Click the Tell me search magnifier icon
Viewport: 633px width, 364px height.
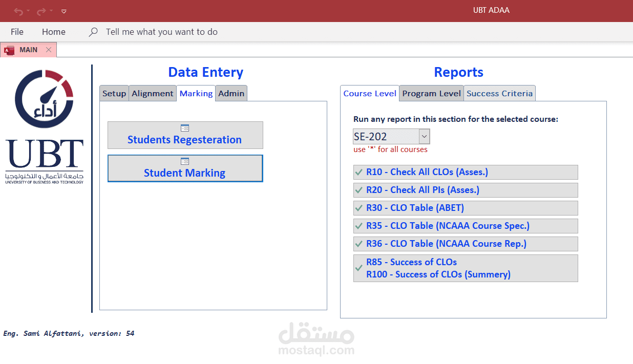(93, 32)
